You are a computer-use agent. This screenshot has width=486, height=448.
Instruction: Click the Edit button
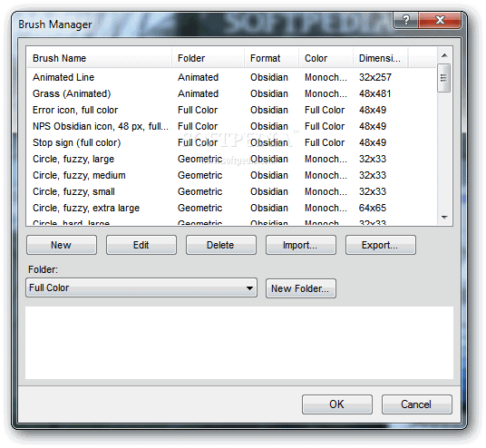(141, 245)
